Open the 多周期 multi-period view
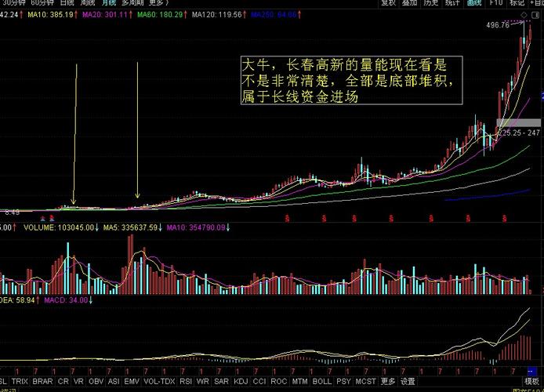 coord(133,3)
